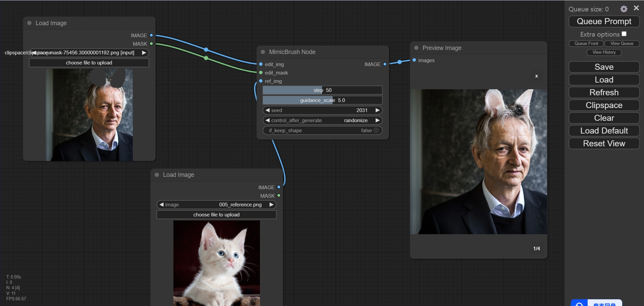Click midpoint dot on link to Preview Image
Image resolution: width=644 pixels, height=306 pixels.
point(399,62)
